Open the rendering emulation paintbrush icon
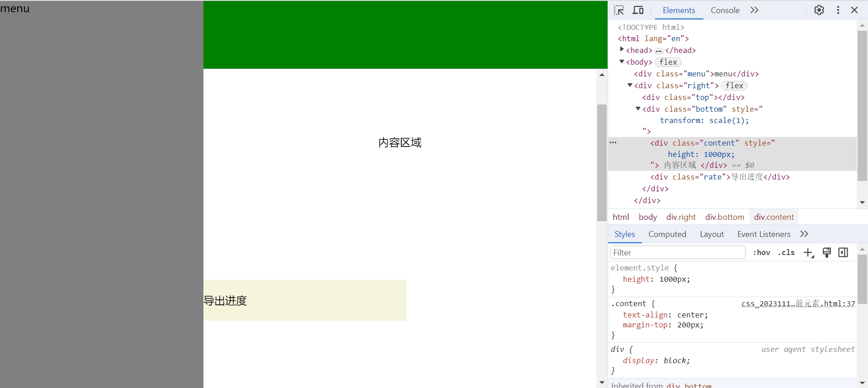 [x=826, y=253]
